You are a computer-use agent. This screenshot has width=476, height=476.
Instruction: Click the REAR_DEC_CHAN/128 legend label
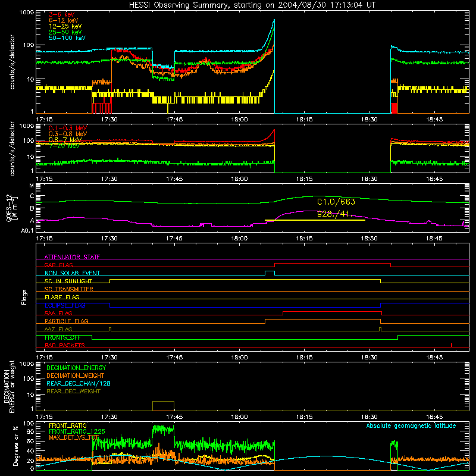79,383
